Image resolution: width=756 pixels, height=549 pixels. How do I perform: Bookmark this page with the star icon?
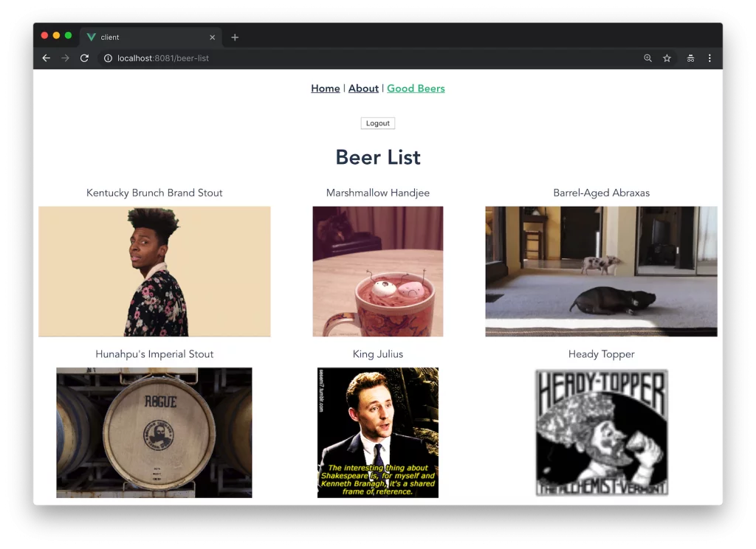[667, 58]
